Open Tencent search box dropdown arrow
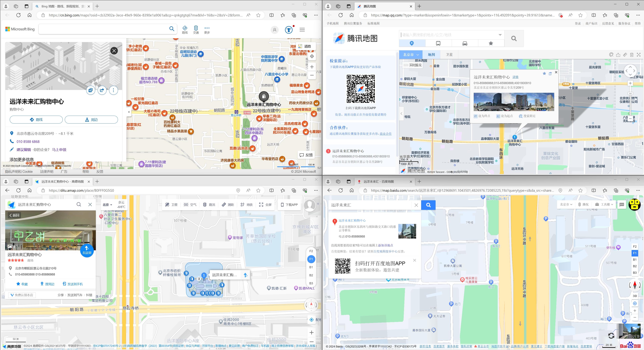The width and height of the screenshot is (644, 350). [x=500, y=35]
